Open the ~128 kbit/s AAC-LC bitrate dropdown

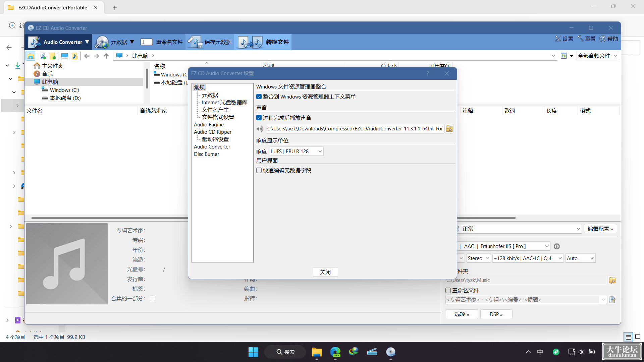point(528,258)
